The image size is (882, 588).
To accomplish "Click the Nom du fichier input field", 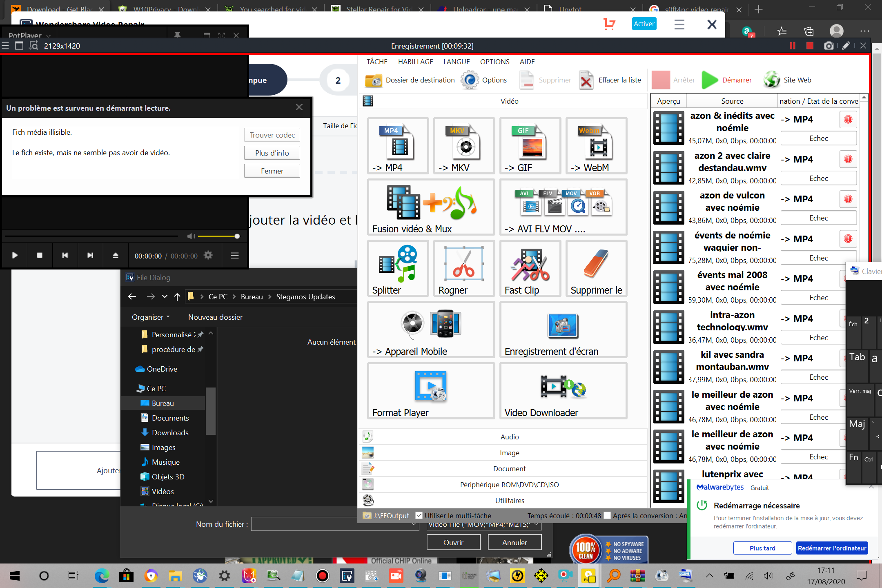I will pos(335,524).
